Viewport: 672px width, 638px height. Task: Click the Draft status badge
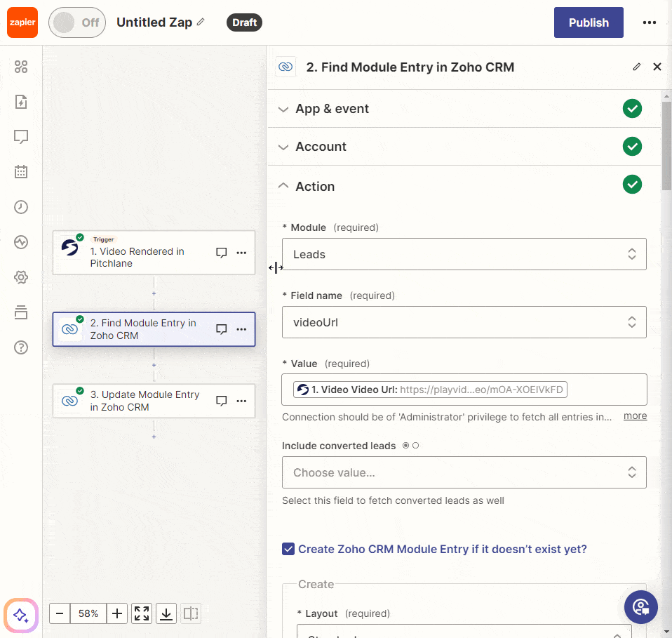click(244, 22)
